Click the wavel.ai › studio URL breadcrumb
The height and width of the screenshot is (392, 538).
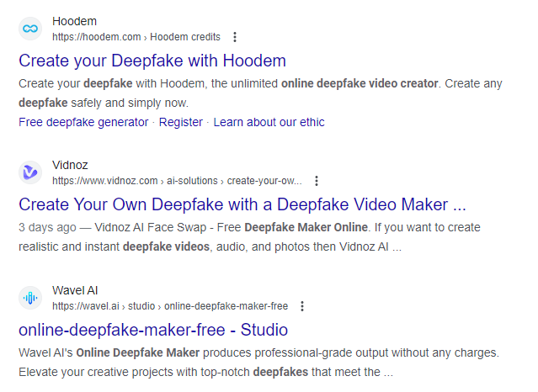coord(170,306)
